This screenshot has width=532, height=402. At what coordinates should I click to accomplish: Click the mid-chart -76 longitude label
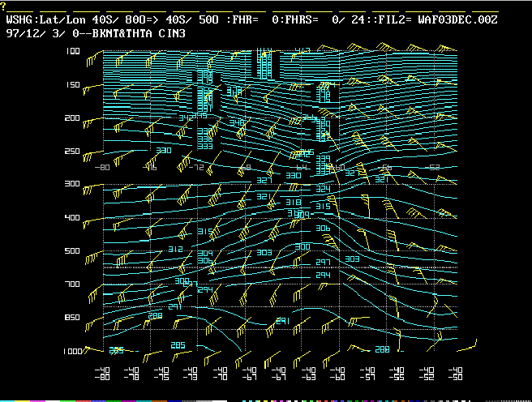click(x=149, y=168)
